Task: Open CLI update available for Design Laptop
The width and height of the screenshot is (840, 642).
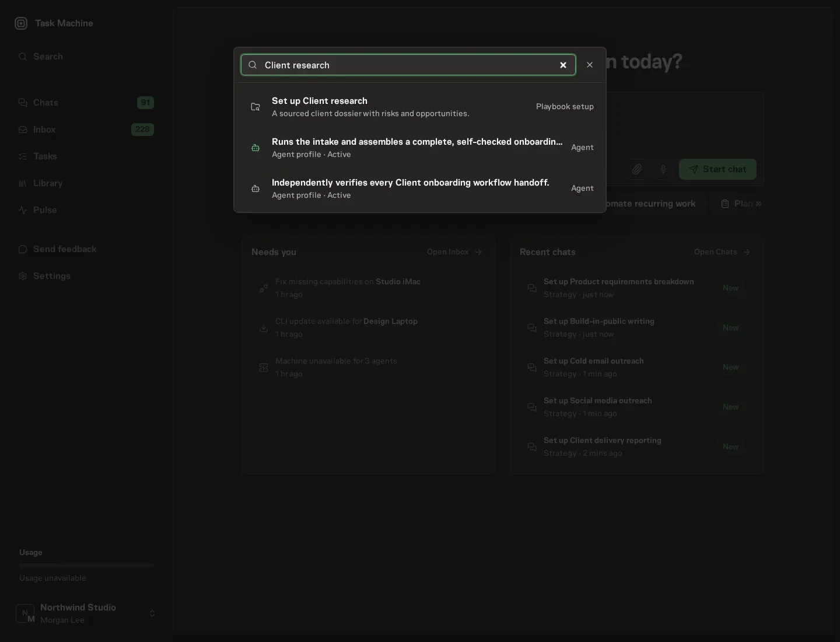Action: (369, 328)
